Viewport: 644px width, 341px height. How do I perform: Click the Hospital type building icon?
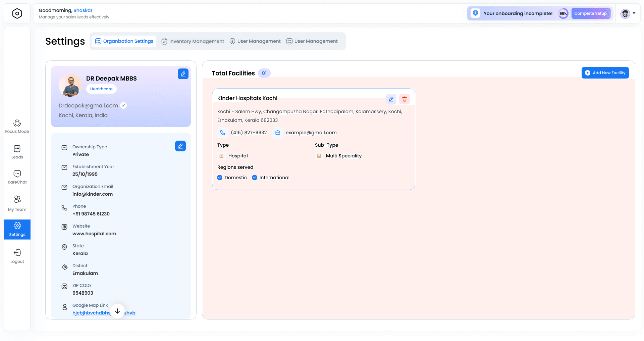point(221,156)
